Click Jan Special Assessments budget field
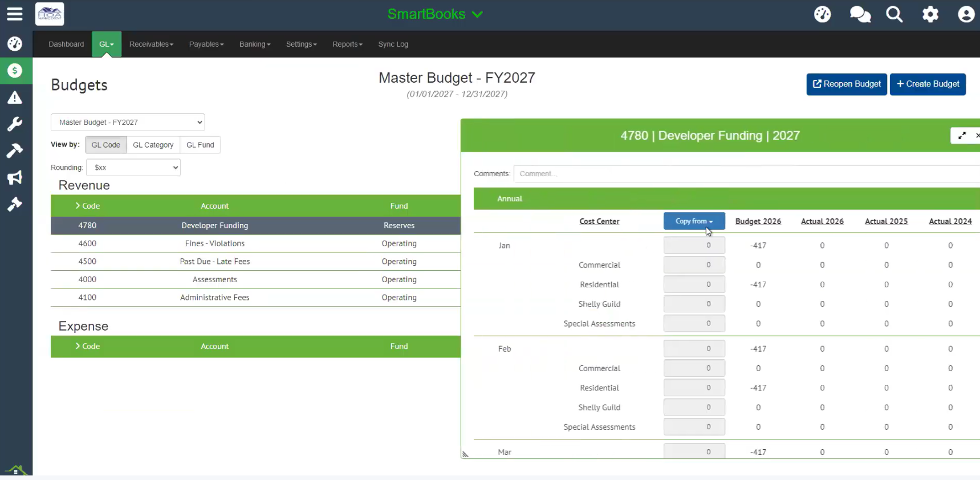 click(694, 323)
